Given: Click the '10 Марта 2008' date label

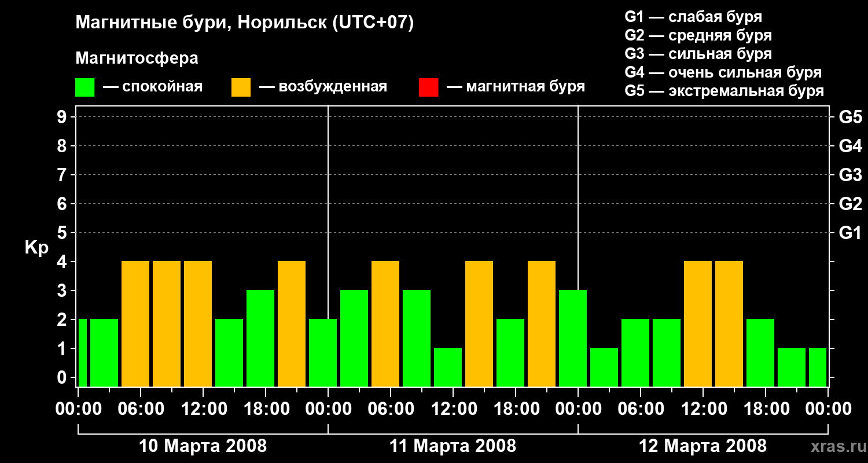Looking at the screenshot, I should (x=203, y=446).
